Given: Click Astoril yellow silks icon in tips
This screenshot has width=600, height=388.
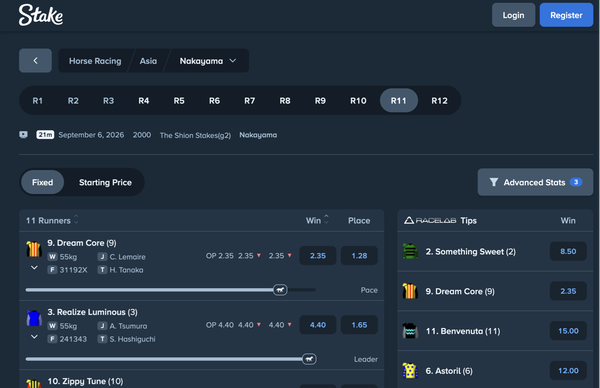Looking at the screenshot, I should [x=410, y=370].
